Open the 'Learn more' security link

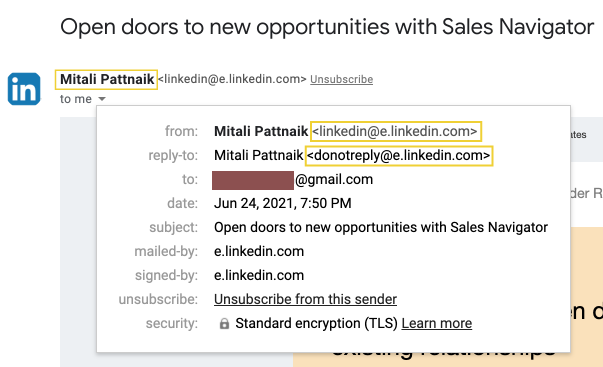tap(436, 324)
